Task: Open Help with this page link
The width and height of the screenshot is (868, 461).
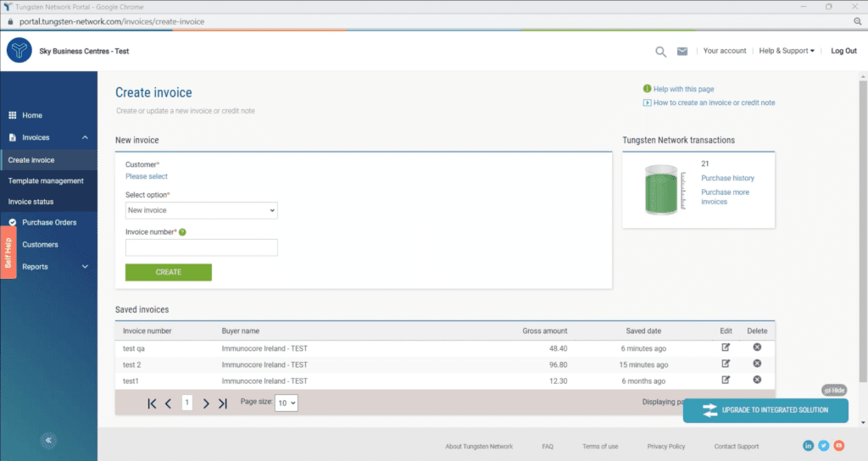Action: point(684,89)
